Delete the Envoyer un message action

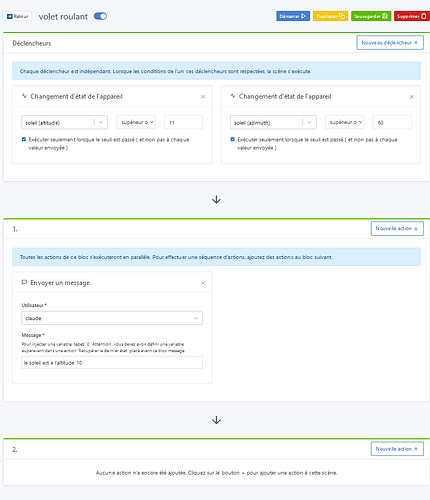pyautogui.click(x=203, y=283)
